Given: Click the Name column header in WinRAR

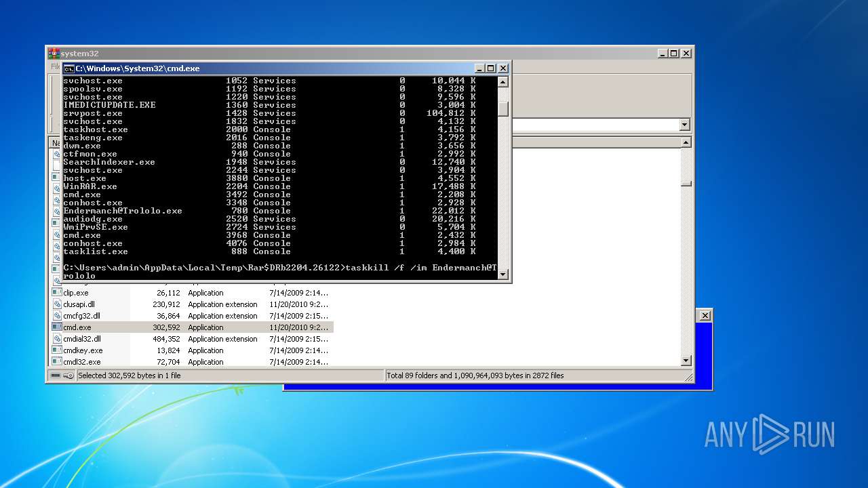Looking at the screenshot, I should [x=56, y=143].
